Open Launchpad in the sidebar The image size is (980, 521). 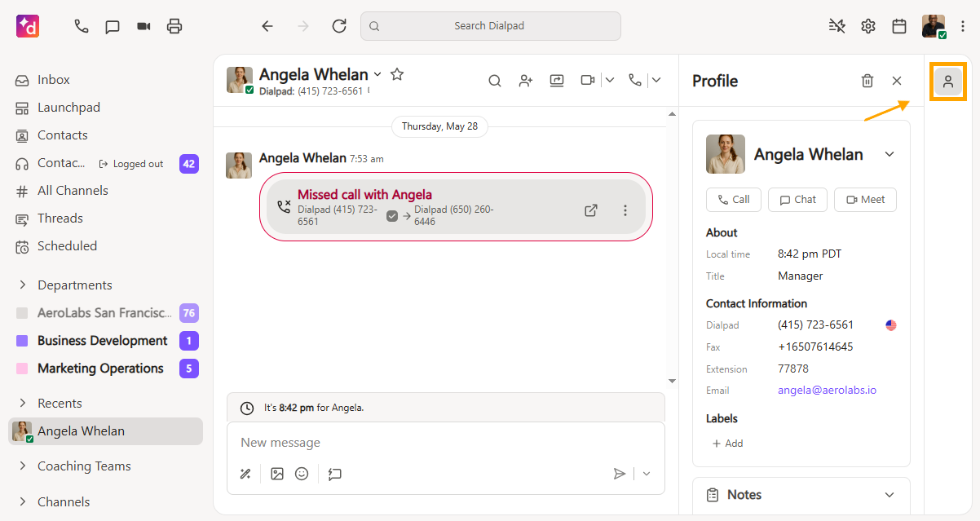click(105, 108)
